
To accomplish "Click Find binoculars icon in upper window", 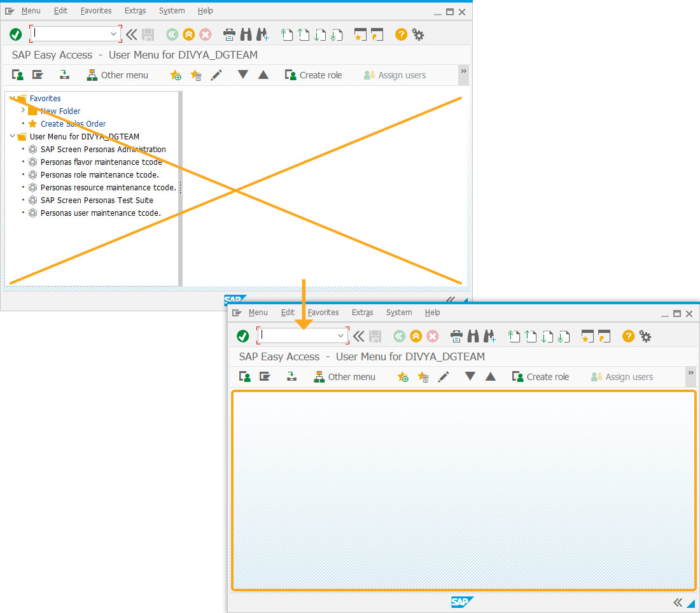I will [246, 34].
